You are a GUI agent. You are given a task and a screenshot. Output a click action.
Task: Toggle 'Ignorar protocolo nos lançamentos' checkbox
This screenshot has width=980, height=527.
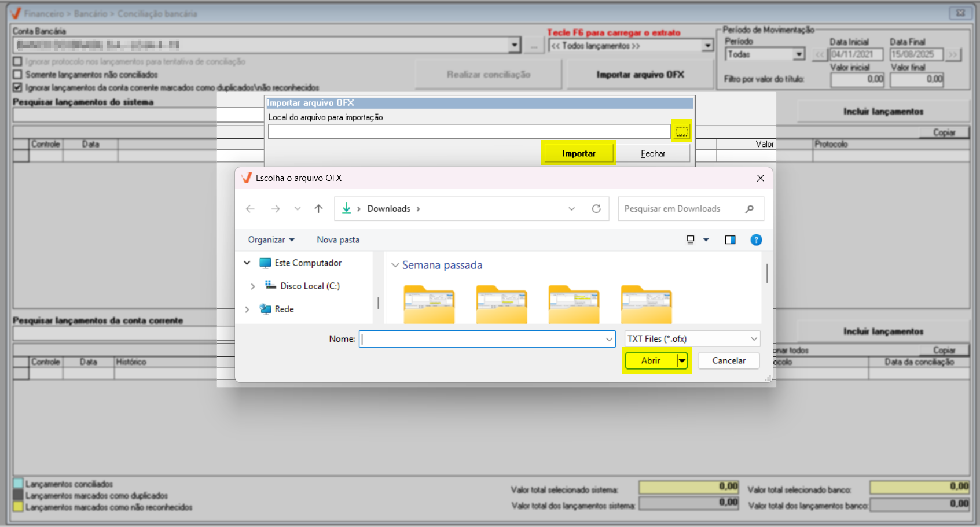pos(17,61)
